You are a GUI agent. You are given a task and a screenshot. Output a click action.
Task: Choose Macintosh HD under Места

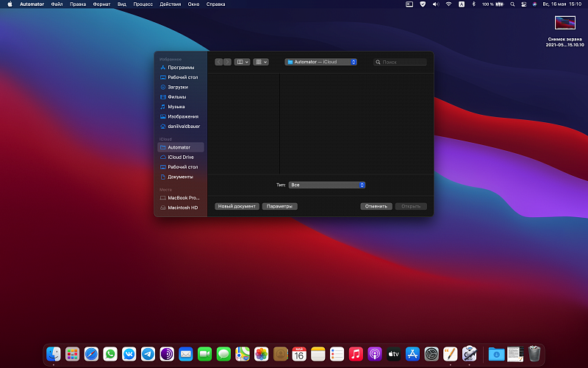[x=182, y=208]
